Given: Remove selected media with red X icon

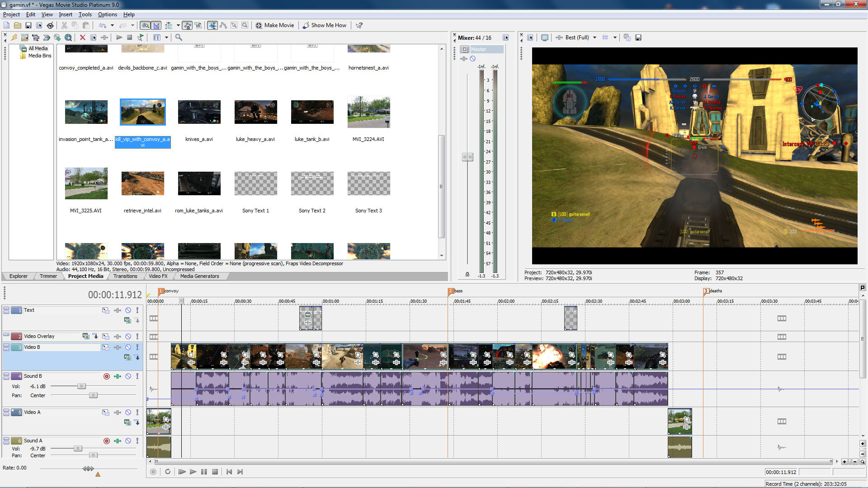Looking at the screenshot, I should coord(82,38).
